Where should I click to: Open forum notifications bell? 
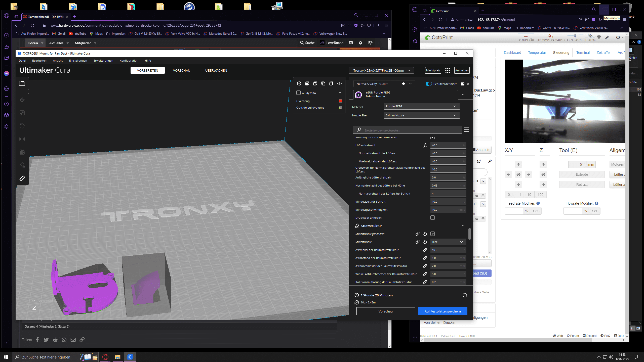(360, 43)
